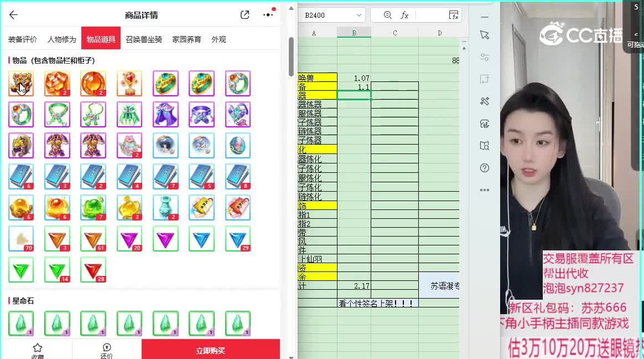Click cell containing 1.07
644x359 pixels.
[354, 78]
